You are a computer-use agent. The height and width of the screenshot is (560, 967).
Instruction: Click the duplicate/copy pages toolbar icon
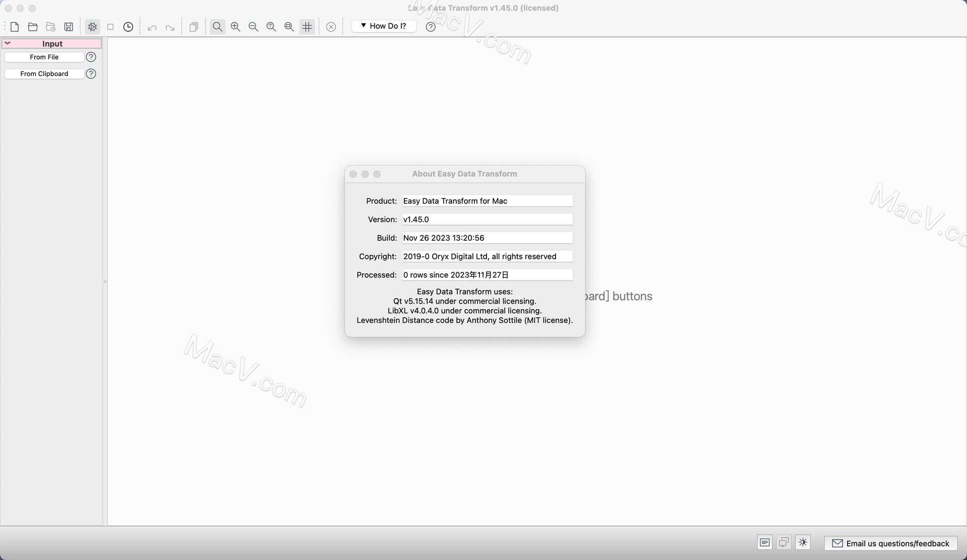(x=194, y=27)
